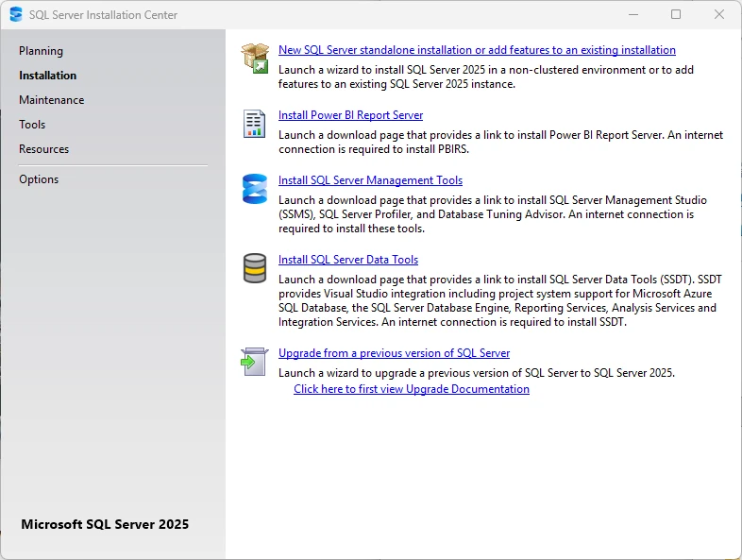Click text 'Integration Services. An internet connection'
The image size is (742, 560).
coord(387,322)
